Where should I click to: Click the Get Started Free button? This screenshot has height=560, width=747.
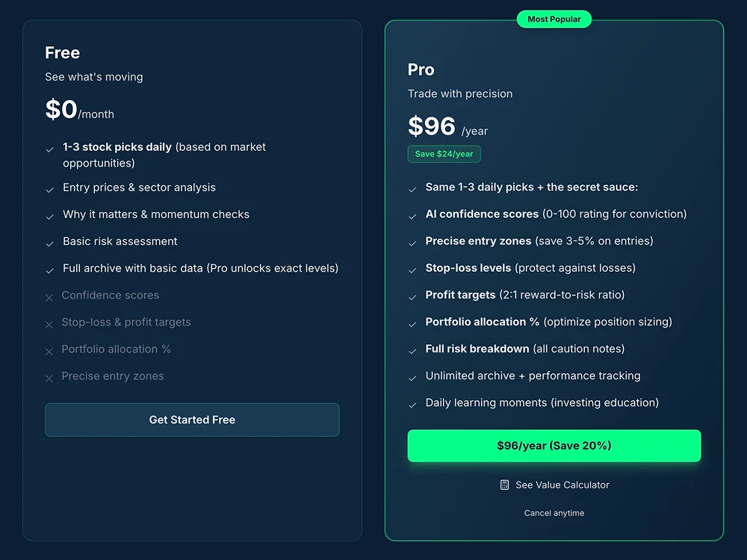[192, 420]
